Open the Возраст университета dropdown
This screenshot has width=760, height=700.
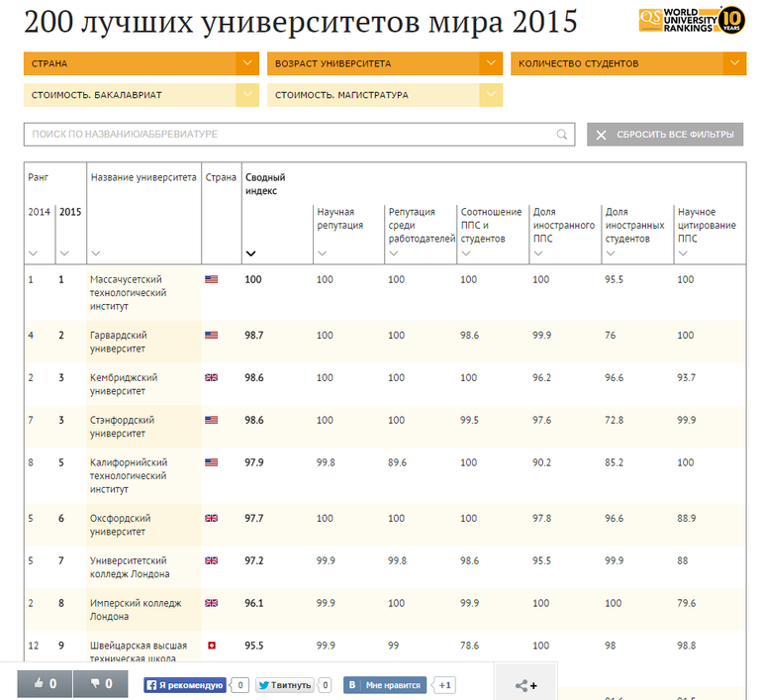tap(385, 63)
